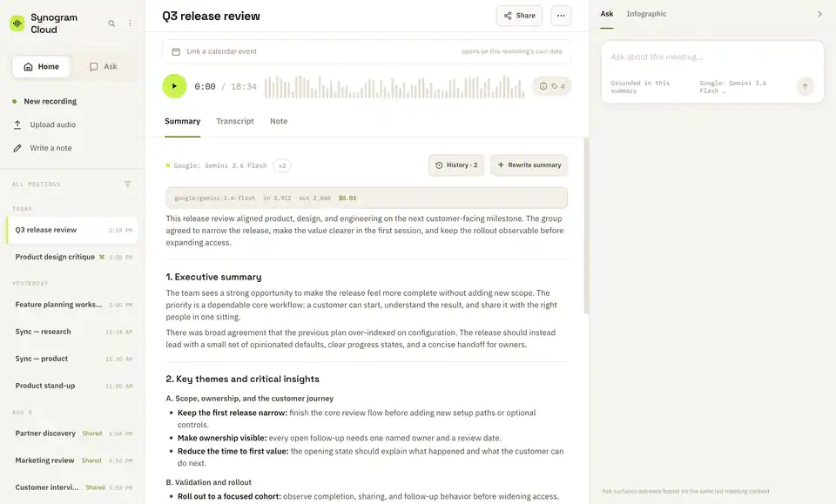Click the send question arrow button
The height and width of the screenshot is (504, 836).
[805, 86]
